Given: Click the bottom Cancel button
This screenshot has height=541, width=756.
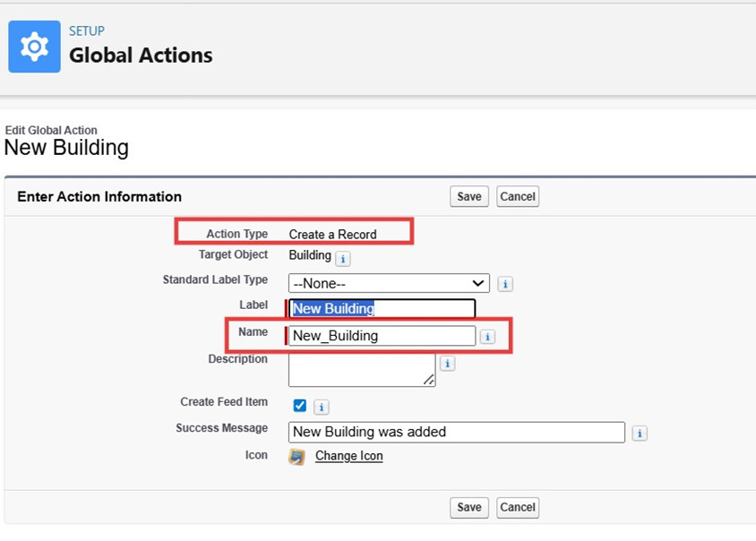Looking at the screenshot, I should 517,507.
